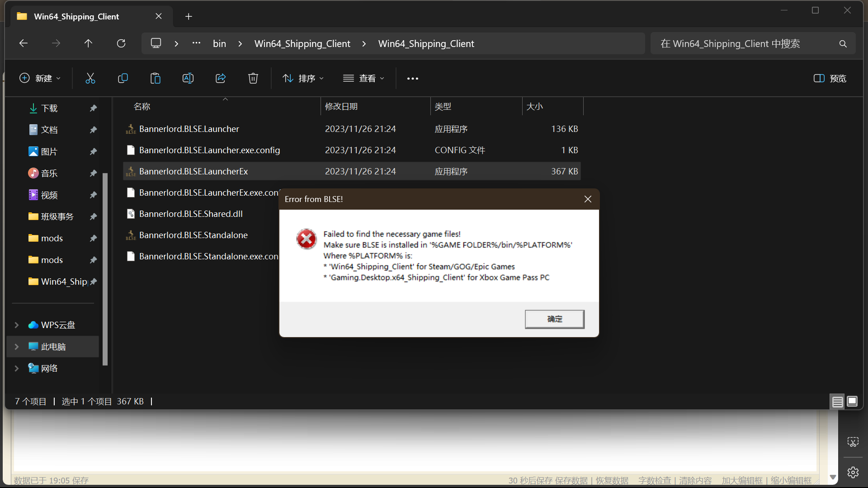Click the settings gear icon at bottom right
The image size is (868, 488).
point(853,472)
